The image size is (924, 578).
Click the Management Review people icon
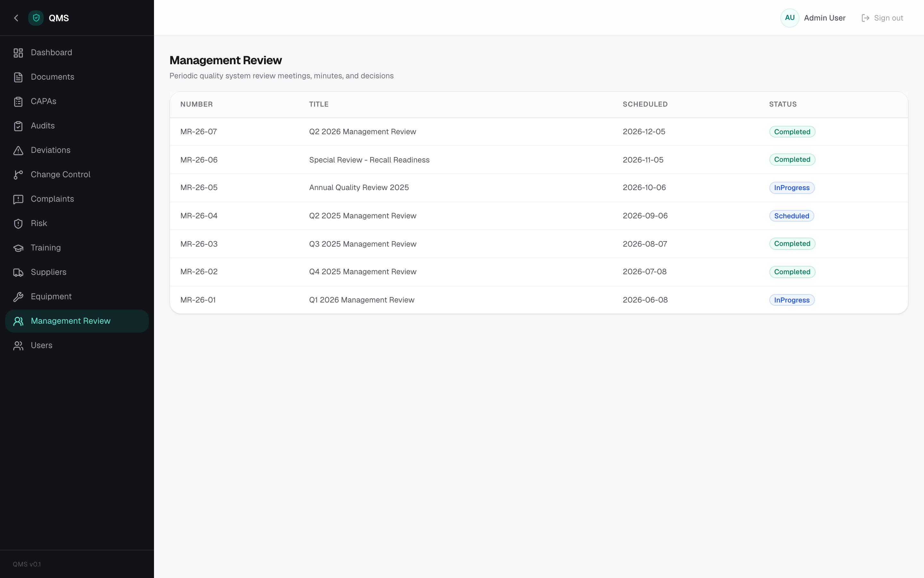coord(18,321)
